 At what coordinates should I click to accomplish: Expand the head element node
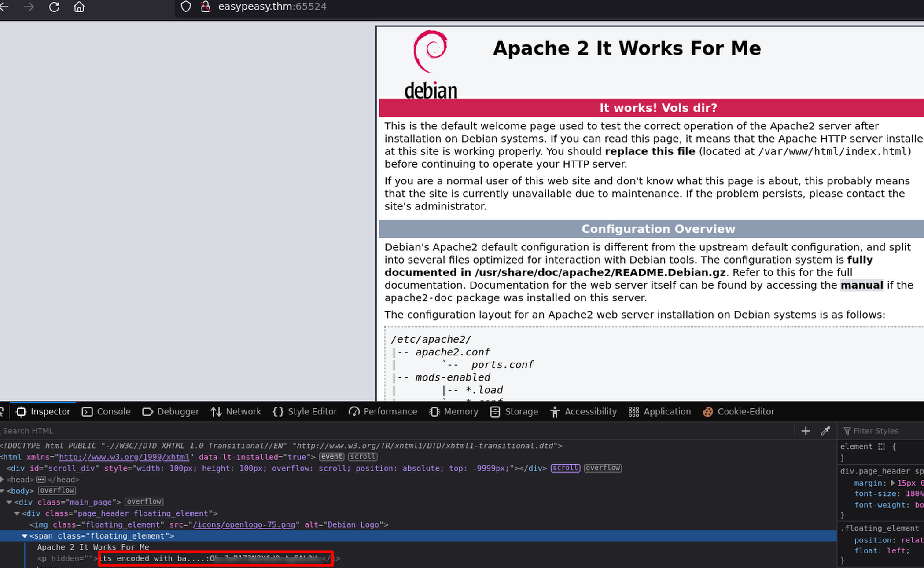2,480
